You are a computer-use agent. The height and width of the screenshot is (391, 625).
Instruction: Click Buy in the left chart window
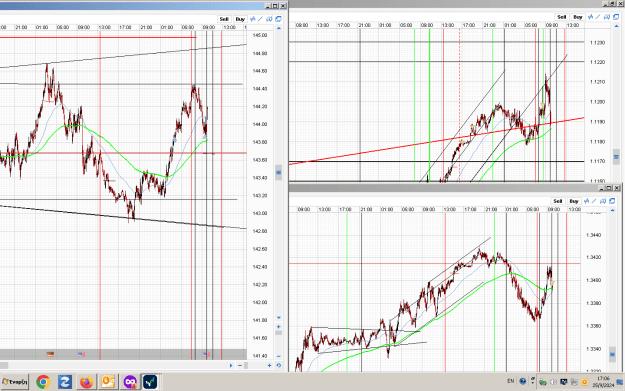coord(240,19)
